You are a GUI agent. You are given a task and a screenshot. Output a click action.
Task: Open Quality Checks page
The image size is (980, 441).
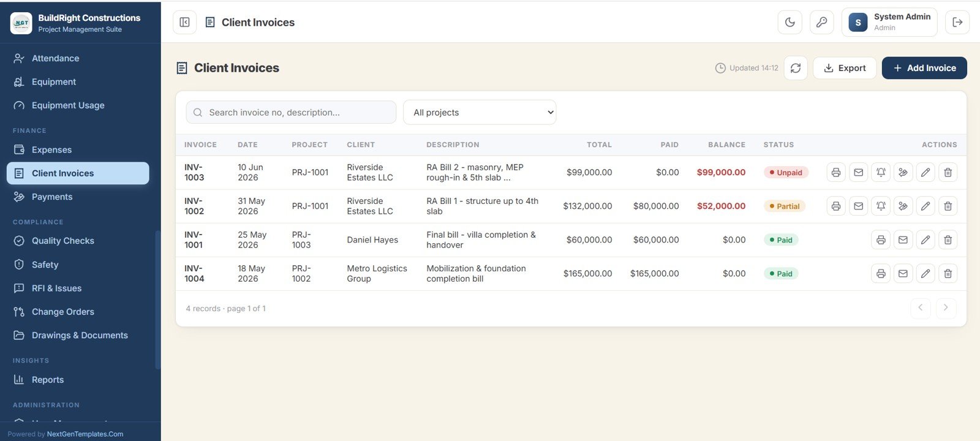(x=78, y=241)
